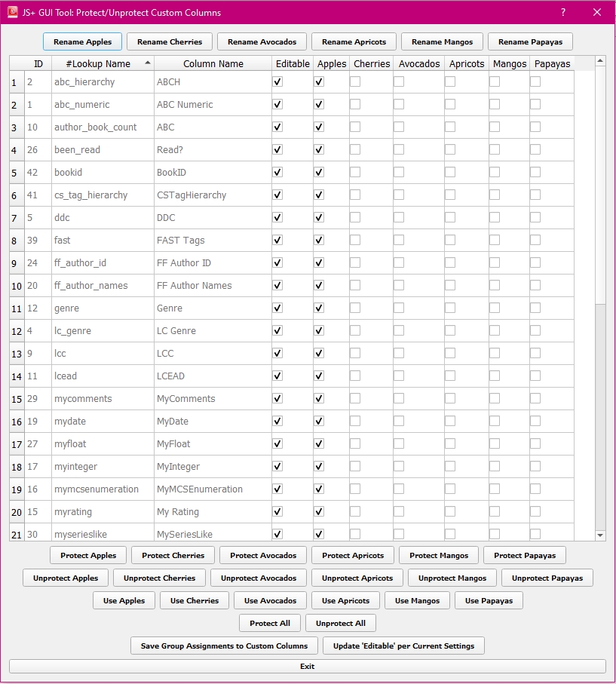Select the MyComments column name cell
Screen dimensions: 616x684
(x=213, y=399)
